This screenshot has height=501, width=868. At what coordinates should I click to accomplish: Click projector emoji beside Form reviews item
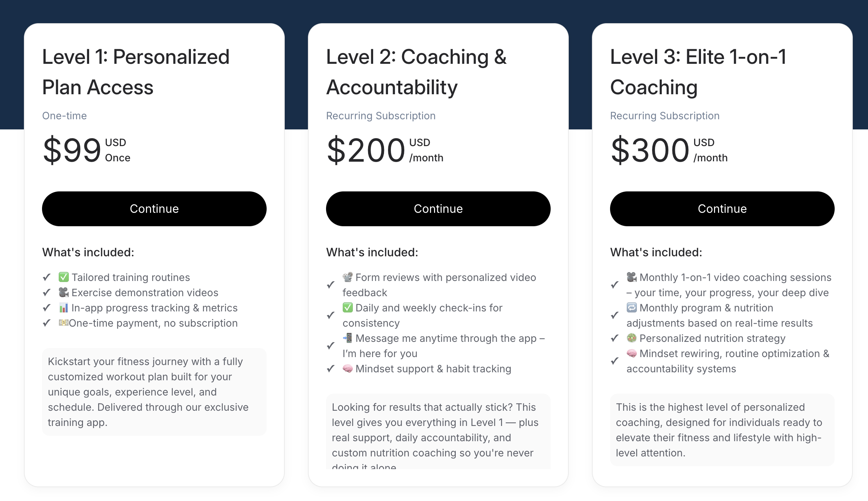click(x=348, y=277)
